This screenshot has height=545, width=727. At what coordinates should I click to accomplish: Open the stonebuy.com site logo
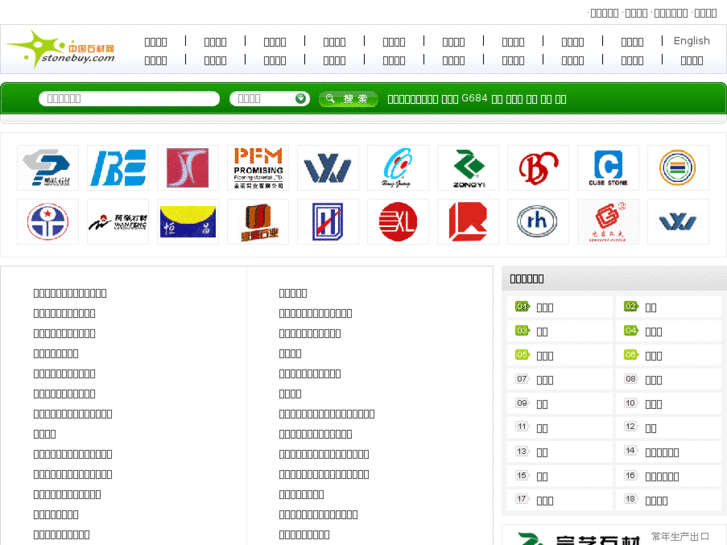tap(60, 49)
